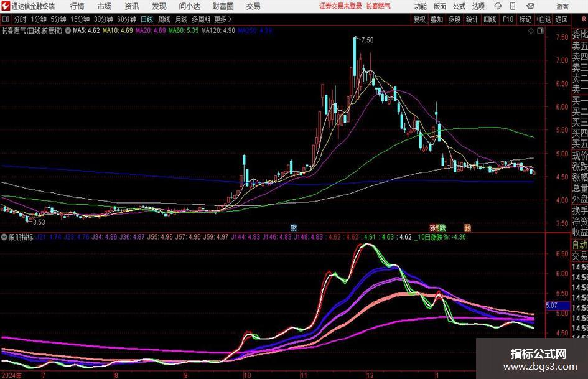This screenshot has height=379, width=588.
Task: Click the 涨跌 event marker on chart
Action: point(437,227)
